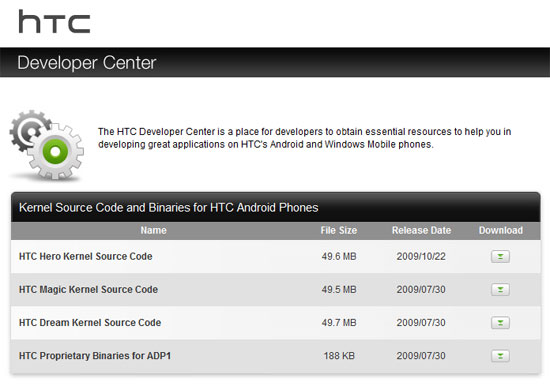Download HTC Proprietary Binaries for ADP1
The width and height of the screenshot is (550, 386).
click(500, 356)
